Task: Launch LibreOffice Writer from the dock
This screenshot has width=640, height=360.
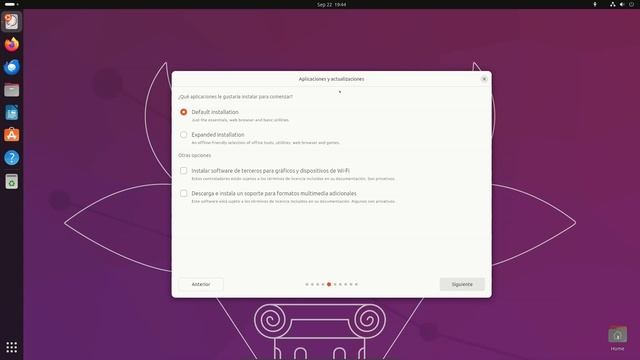Action: coord(11,113)
